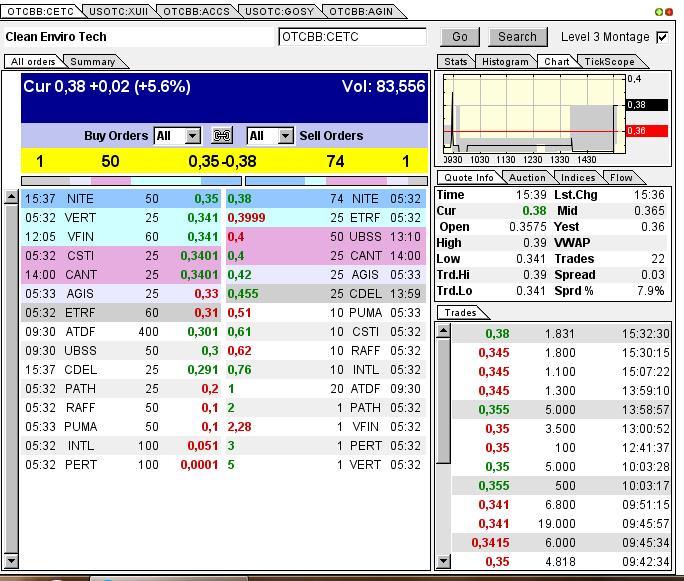Select the trade of 6.800 at 09:51:15

pyautogui.click(x=561, y=505)
